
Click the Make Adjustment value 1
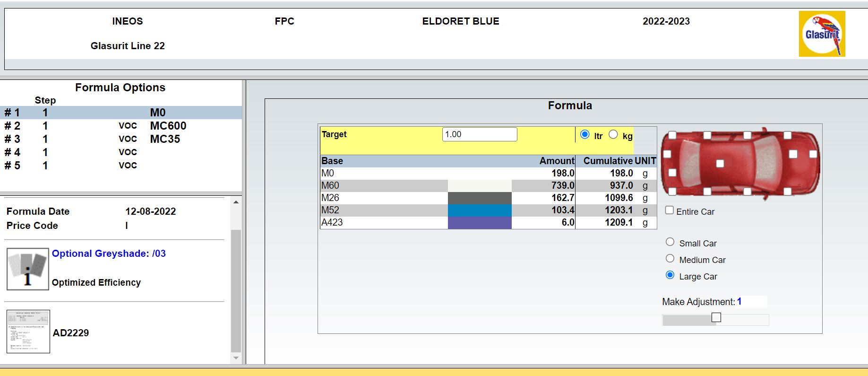tap(739, 302)
